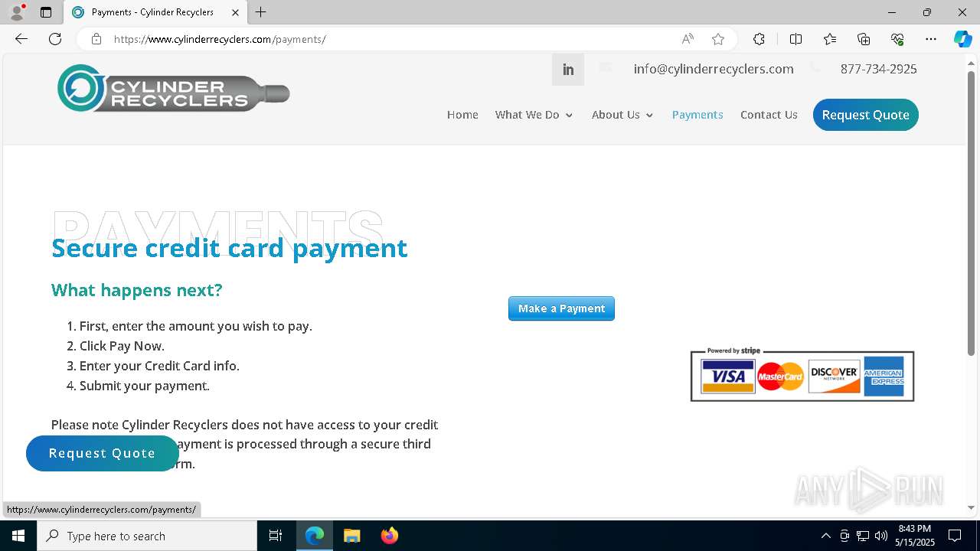Click the step 'Enter your Credit Card info.'
This screenshot has width=980, height=551.
(159, 366)
